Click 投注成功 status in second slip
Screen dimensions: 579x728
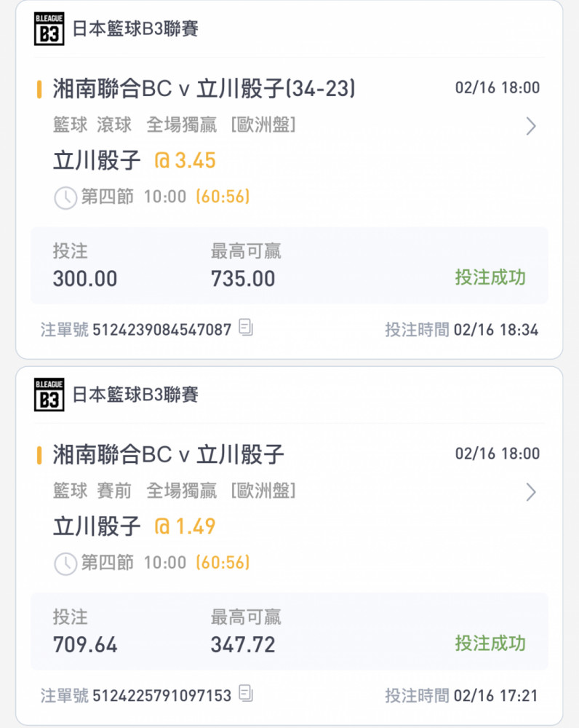point(490,643)
